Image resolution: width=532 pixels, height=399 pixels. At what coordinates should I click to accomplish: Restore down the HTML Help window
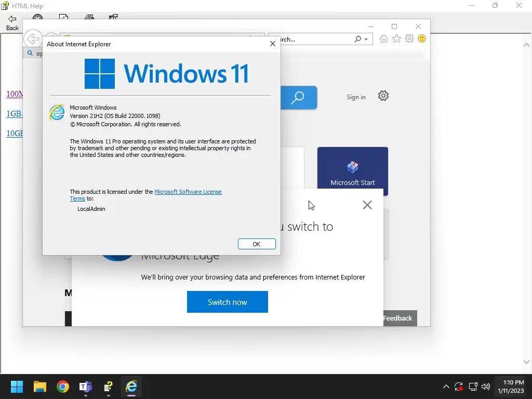[x=495, y=5]
